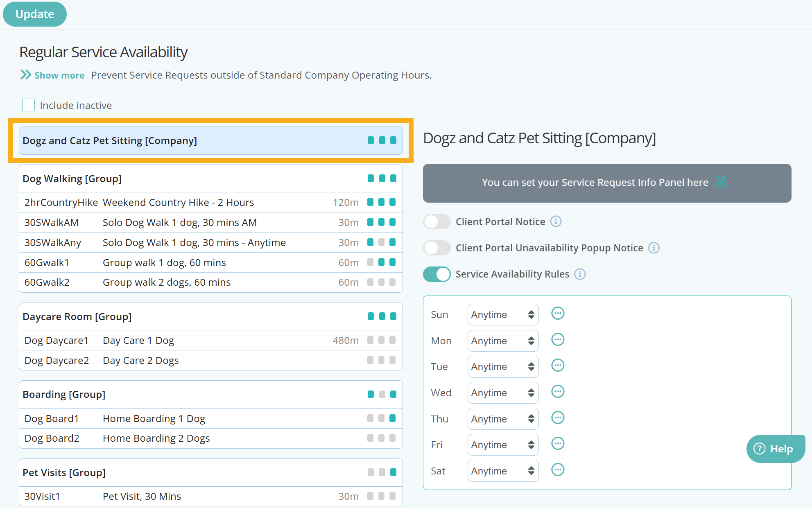Click the Update button
This screenshot has width=812, height=508.
(35, 14)
